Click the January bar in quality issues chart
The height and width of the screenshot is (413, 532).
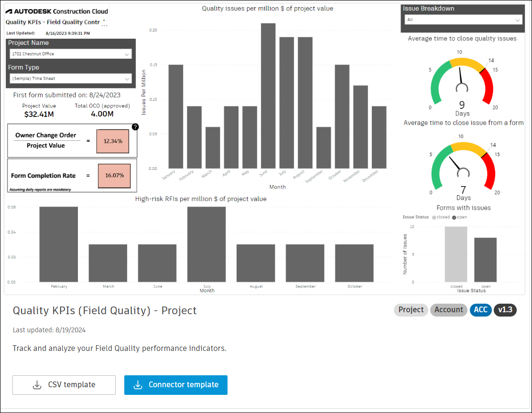[x=176, y=116]
